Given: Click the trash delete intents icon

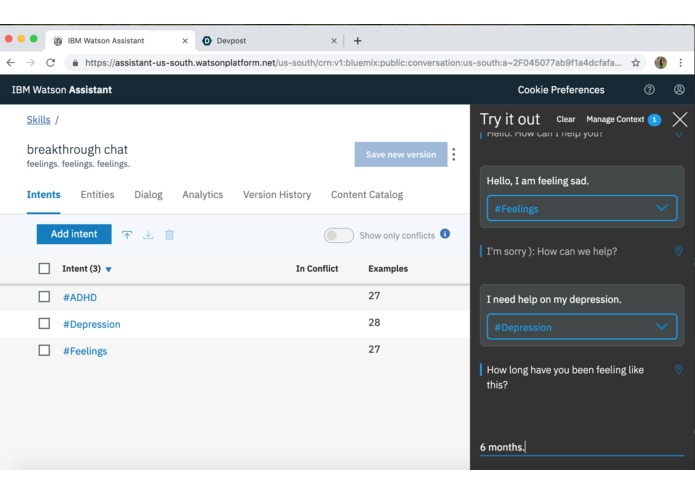Looking at the screenshot, I should pyautogui.click(x=169, y=235).
